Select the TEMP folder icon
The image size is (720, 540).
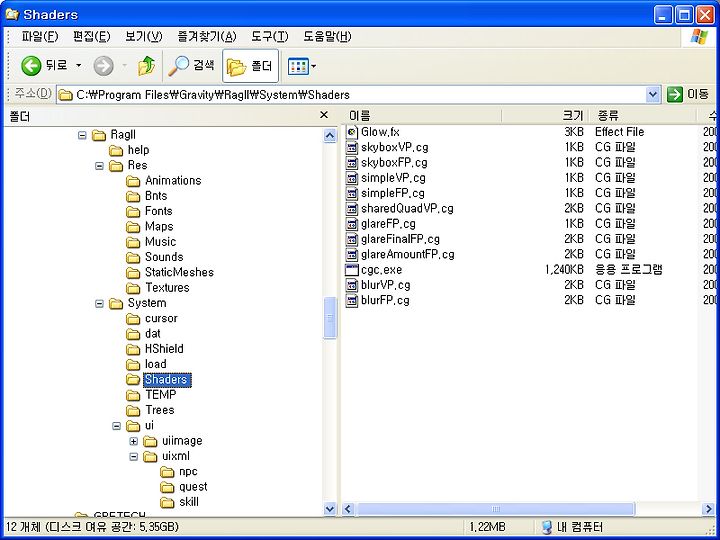[x=133, y=395]
